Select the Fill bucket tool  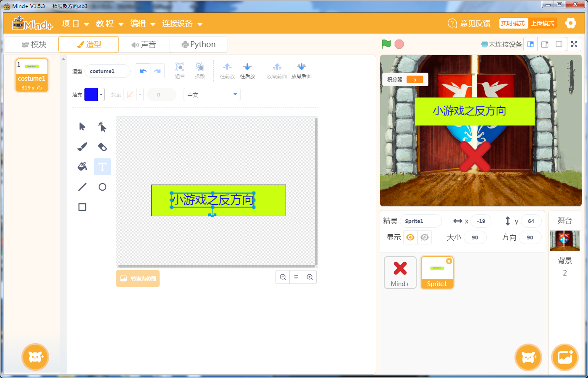point(82,167)
